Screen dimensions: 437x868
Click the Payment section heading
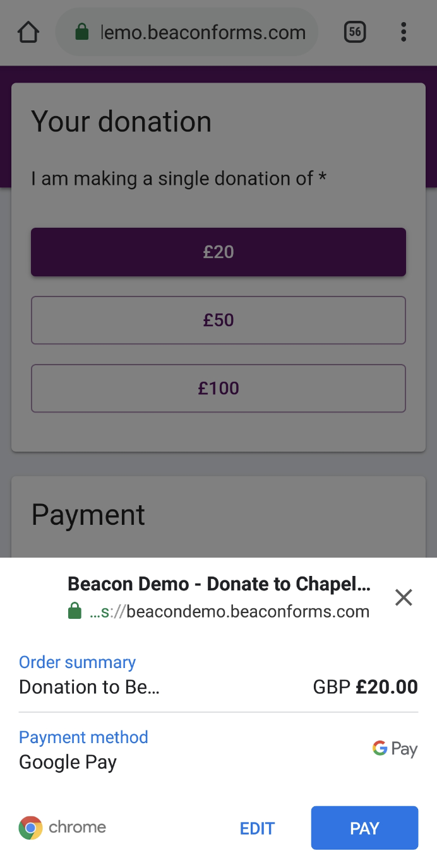pyautogui.click(x=88, y=515)
